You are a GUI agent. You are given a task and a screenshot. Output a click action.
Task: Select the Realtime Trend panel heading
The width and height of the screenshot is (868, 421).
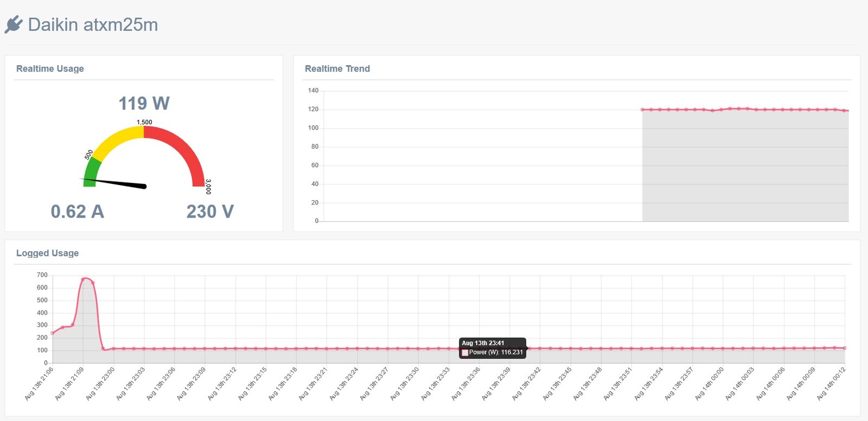(x=337, y=68)
